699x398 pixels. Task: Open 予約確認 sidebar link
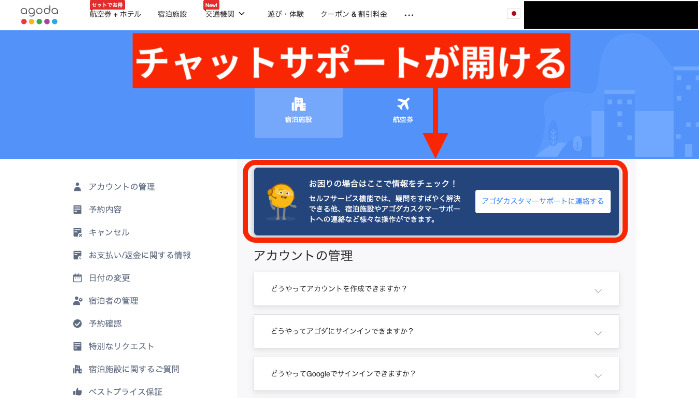(x=105, y=324)
